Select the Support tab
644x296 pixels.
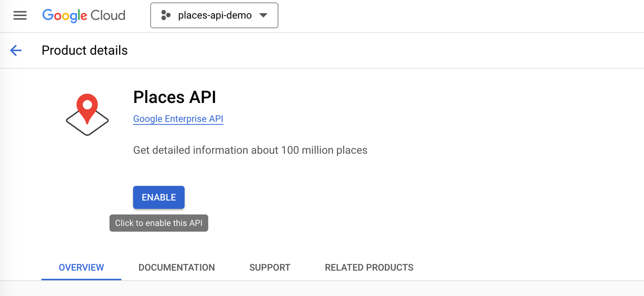click(x=270, y=267)
